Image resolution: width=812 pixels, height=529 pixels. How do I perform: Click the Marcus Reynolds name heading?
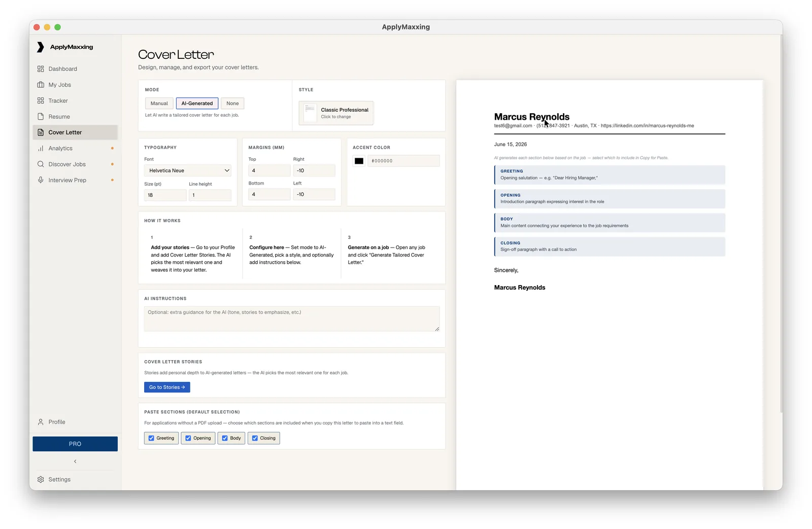pos(532,117)
